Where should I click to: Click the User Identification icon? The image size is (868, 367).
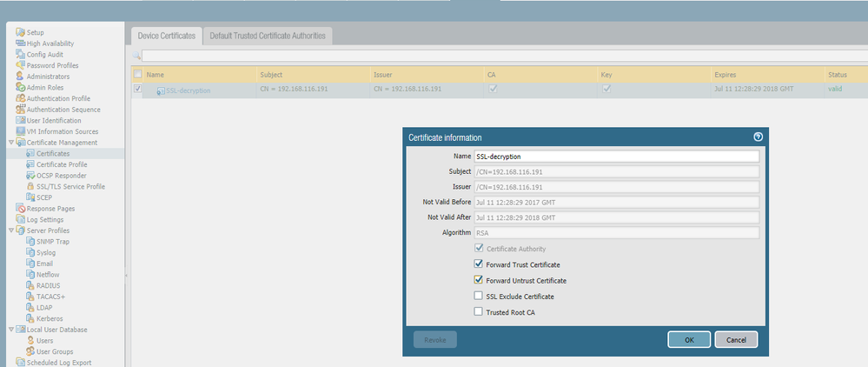point(20,121)
